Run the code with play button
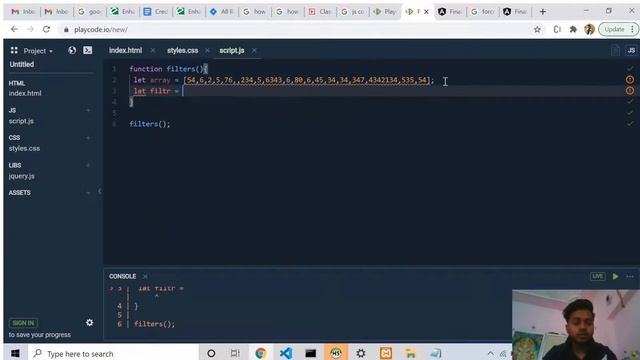640x360 pixels. (x=615, y=276)
